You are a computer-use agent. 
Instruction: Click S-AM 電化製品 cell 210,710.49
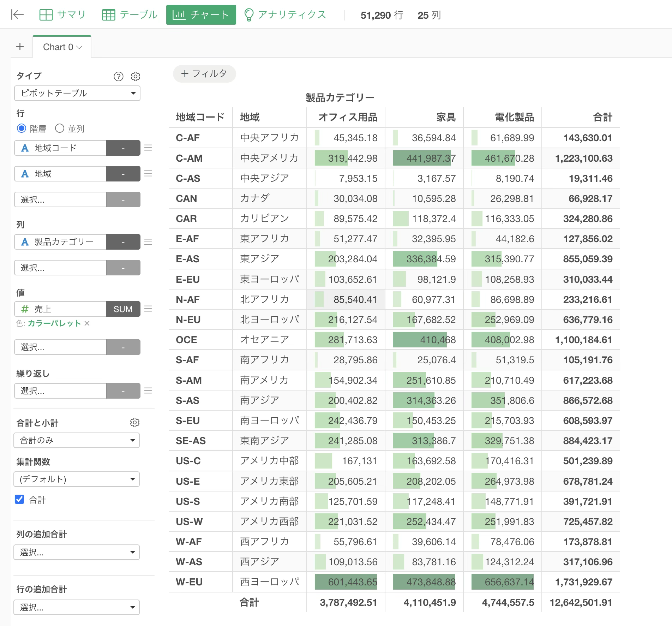point(503,380)
